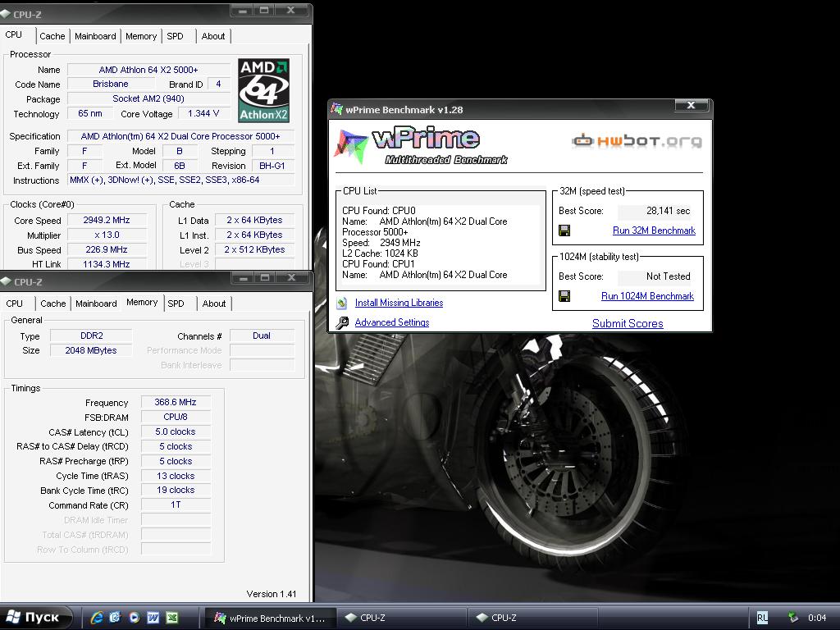Click the Revision value BH-G1

click(272, 166)
